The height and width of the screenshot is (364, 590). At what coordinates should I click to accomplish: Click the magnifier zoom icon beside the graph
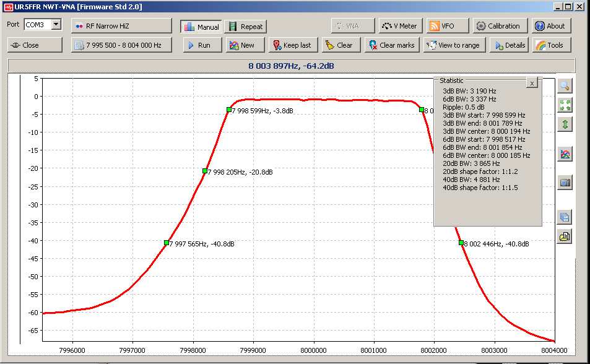pos(564,86)
